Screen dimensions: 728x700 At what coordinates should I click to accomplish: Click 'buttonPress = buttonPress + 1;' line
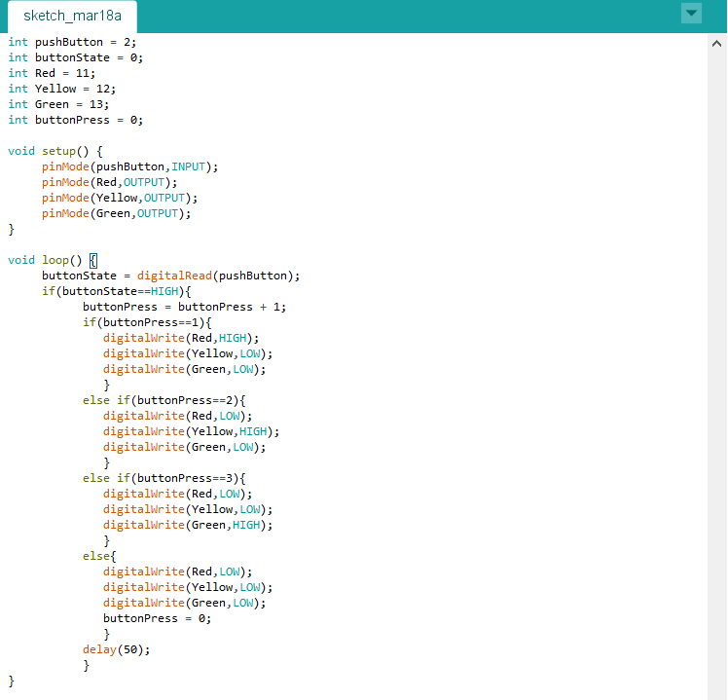pyautogui.click(x=184, y=307)
